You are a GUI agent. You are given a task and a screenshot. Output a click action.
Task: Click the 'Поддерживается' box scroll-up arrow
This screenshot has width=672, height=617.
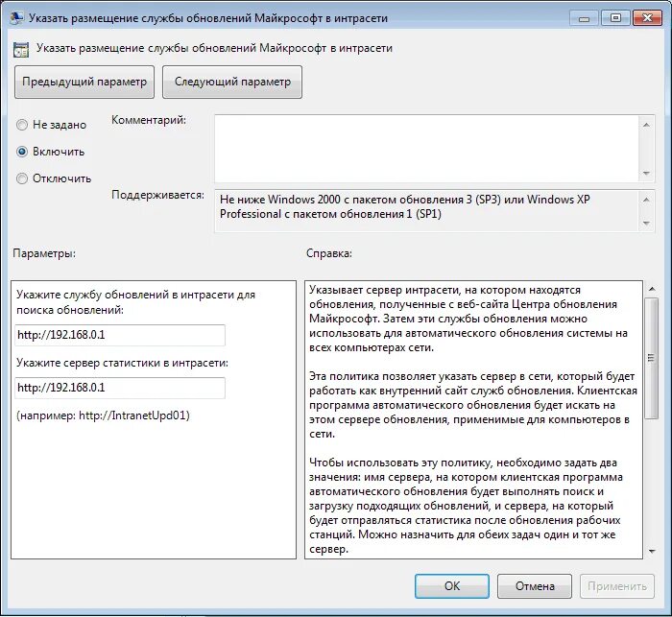(x=647, y=200)
